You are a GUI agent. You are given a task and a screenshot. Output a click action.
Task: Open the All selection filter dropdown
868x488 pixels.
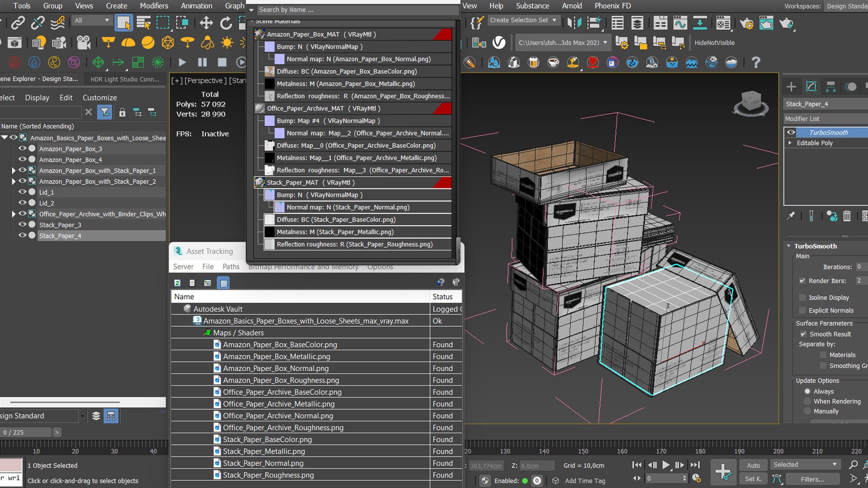pos(92,20)
